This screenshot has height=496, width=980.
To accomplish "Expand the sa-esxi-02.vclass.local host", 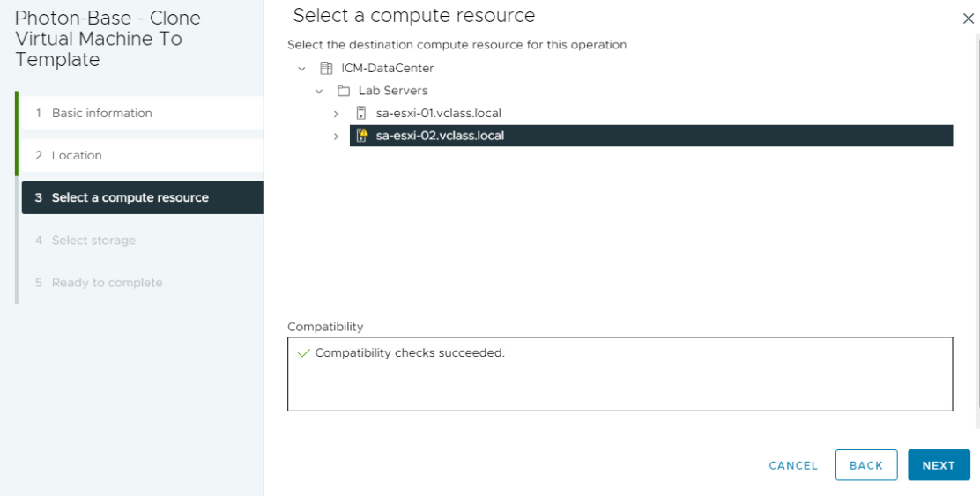I will 337,137.
